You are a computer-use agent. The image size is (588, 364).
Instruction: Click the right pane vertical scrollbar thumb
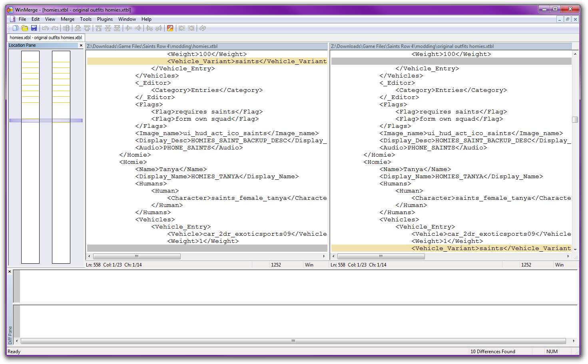pos(575,119)
